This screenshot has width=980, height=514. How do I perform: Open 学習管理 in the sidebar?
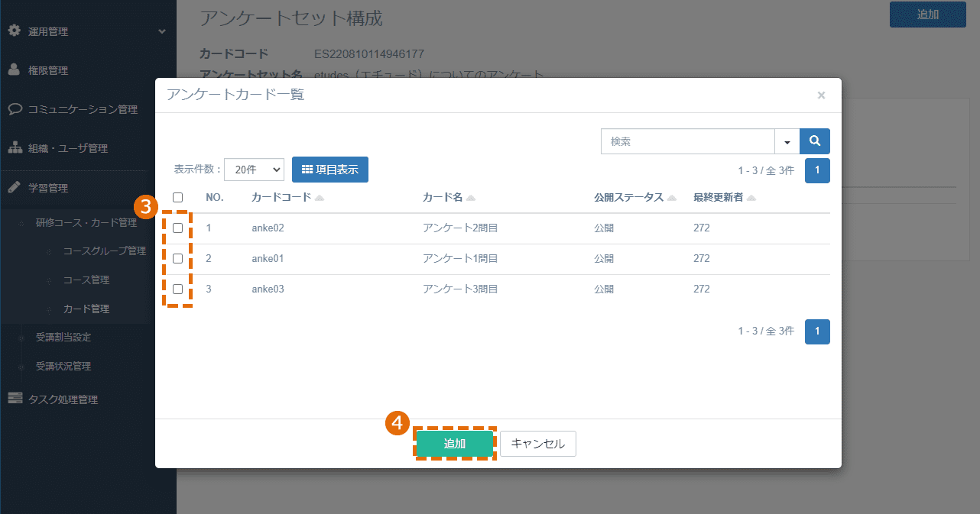tap(48, 189)
